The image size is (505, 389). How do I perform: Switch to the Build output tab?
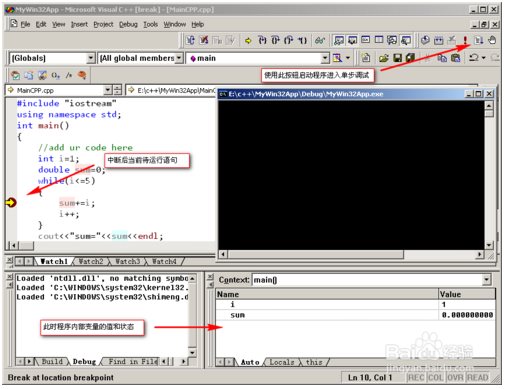click(52, 361)
